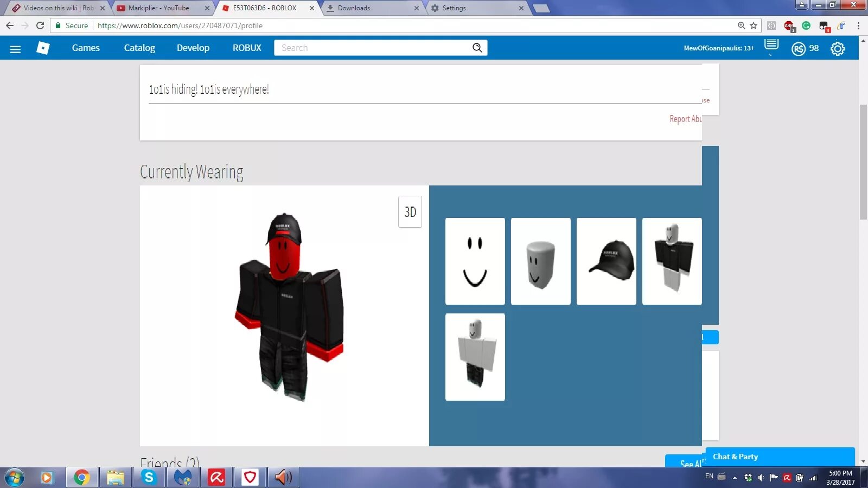Open Malwarebytes from the taskbar
This screenshot has width=868, height=488.
coord(183,478)
